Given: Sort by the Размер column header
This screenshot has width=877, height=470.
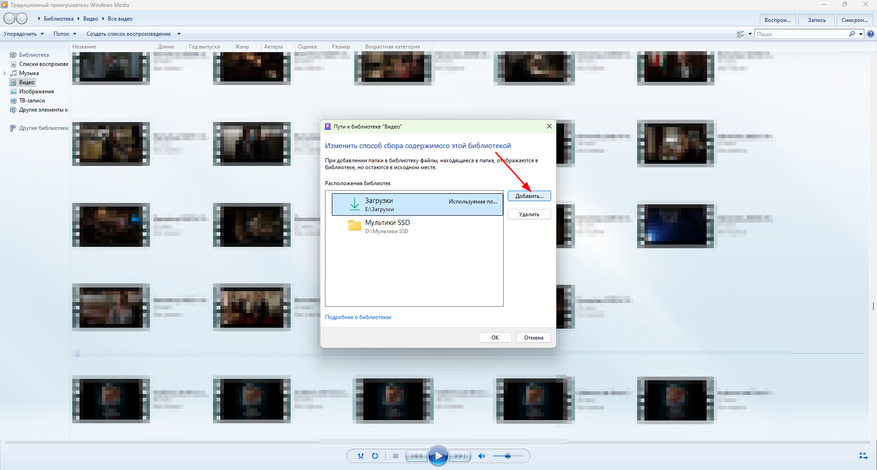Looking at the screenshot, I should (341, 47).
